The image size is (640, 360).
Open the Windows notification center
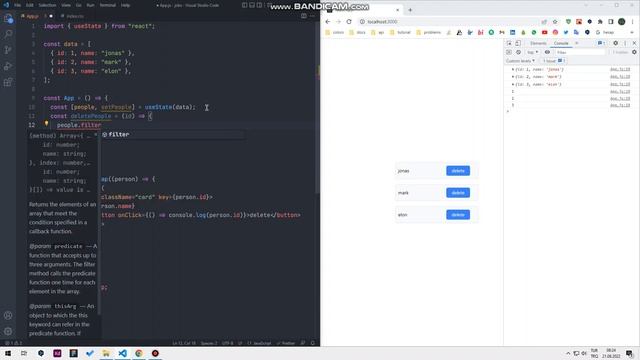(630, 353)
